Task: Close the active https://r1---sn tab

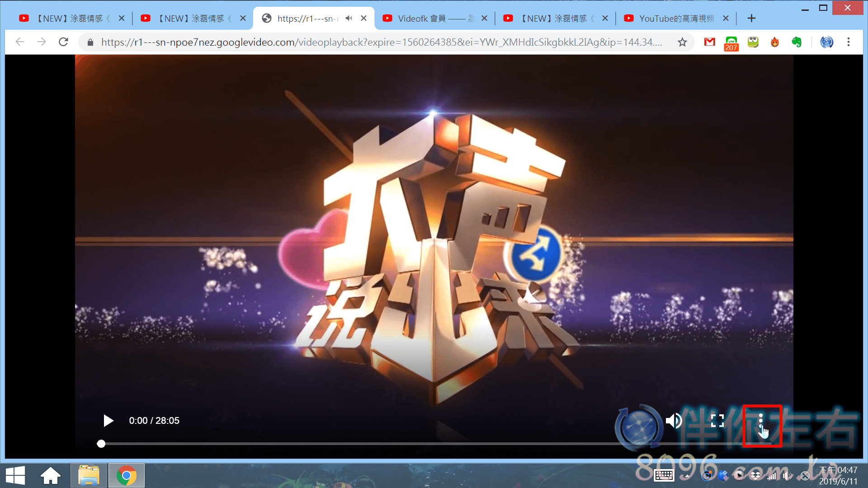Action: pos(363,19)
